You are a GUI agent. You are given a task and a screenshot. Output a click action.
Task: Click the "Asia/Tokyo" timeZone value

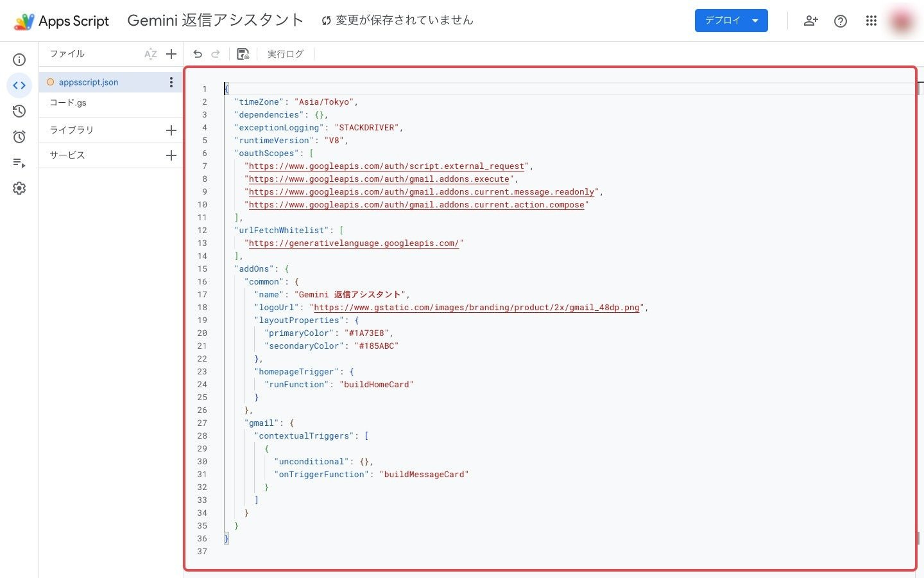pyautogui.click(x=324, y=102)
